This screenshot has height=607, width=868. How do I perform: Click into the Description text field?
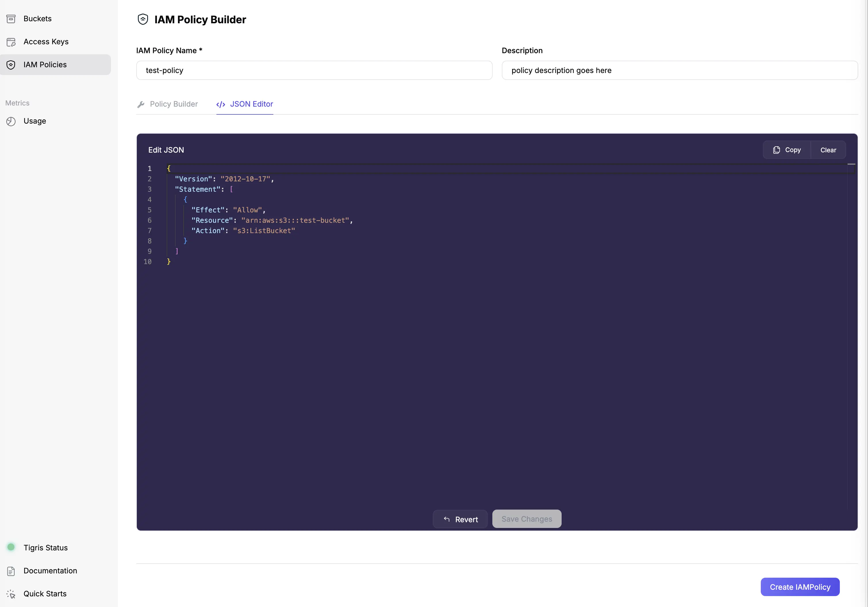pos(679,70)
